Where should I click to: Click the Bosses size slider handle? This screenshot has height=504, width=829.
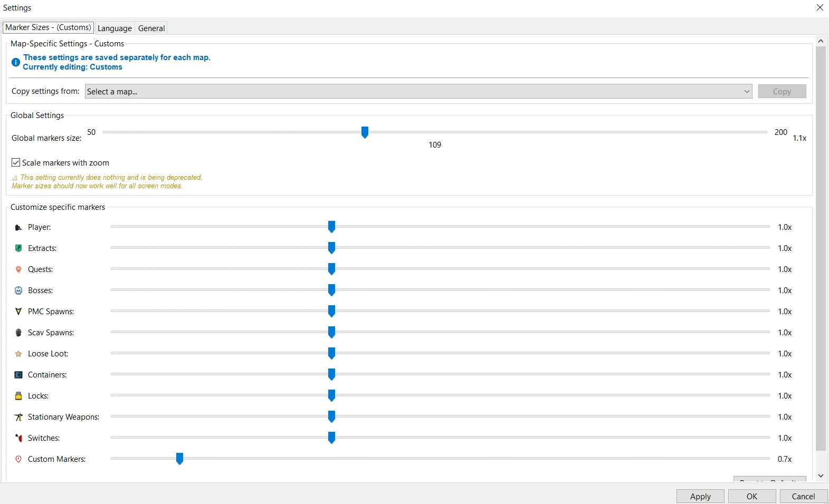331,290
